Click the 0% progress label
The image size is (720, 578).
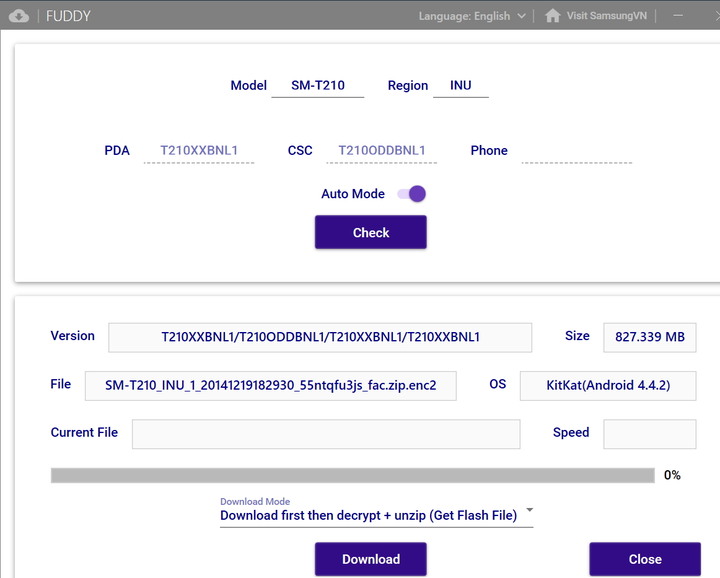pos(672,475)
